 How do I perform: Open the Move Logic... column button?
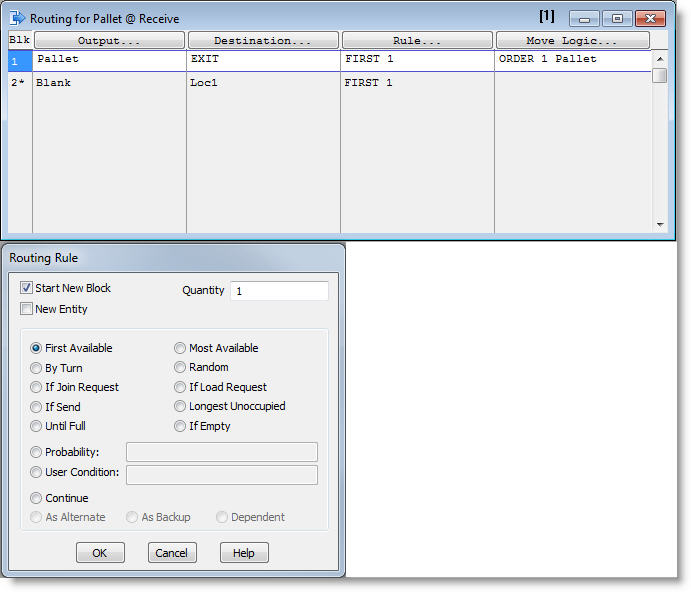[572, 41]
